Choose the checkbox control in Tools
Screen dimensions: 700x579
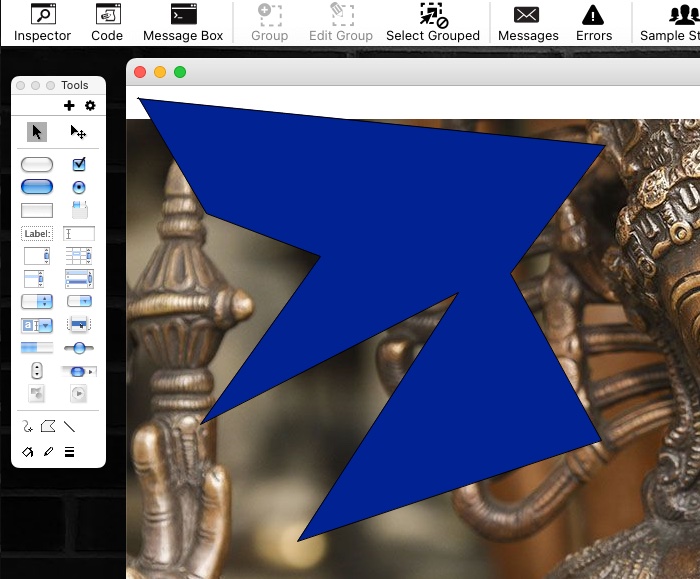[79, 164]
